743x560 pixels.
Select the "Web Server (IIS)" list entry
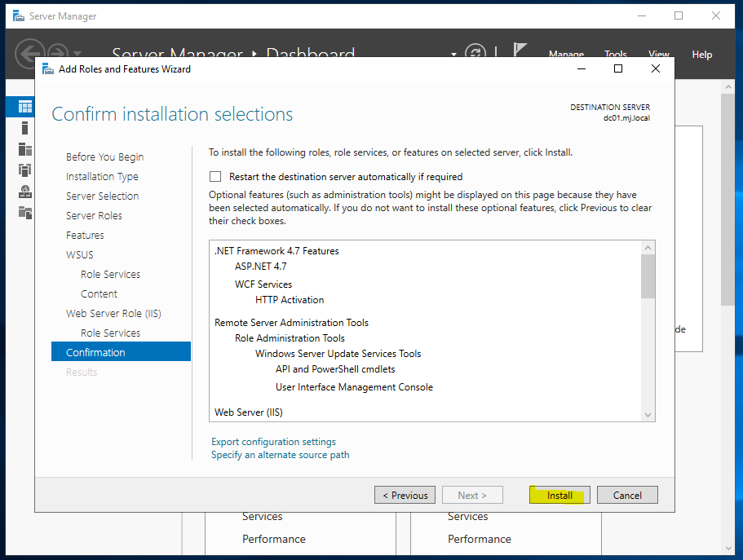(248, 412)
